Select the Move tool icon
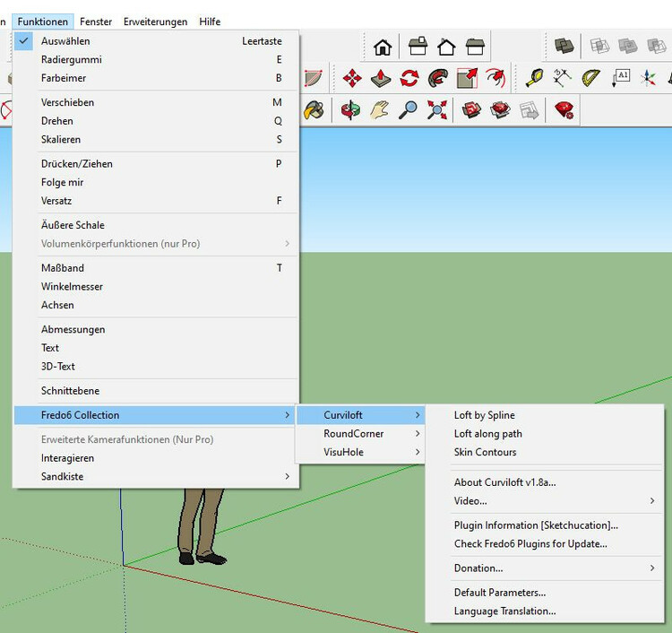Viewport: 672px width, 633px height. coord(352,79)
